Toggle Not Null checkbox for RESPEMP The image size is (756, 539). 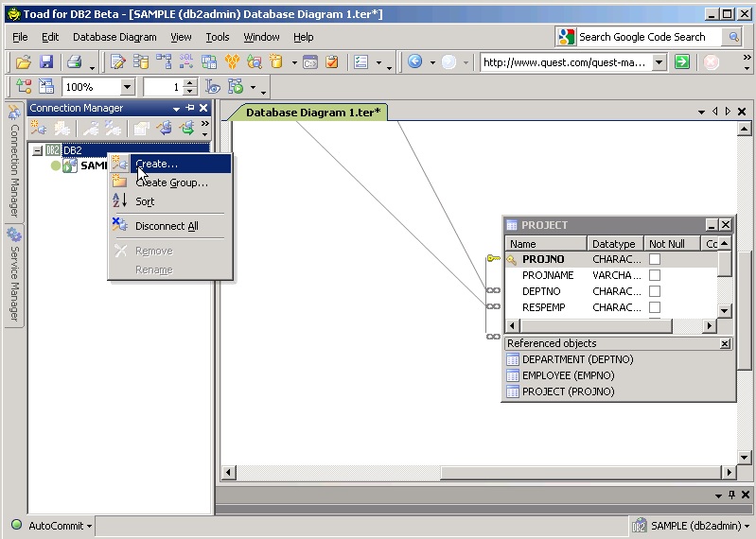click(x=654, y=307)
